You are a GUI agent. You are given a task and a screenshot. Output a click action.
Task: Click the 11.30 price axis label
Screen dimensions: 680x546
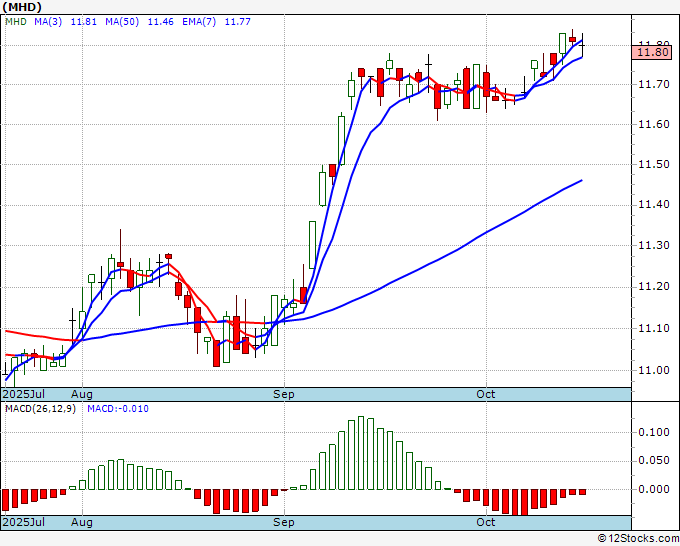point(654,245)
